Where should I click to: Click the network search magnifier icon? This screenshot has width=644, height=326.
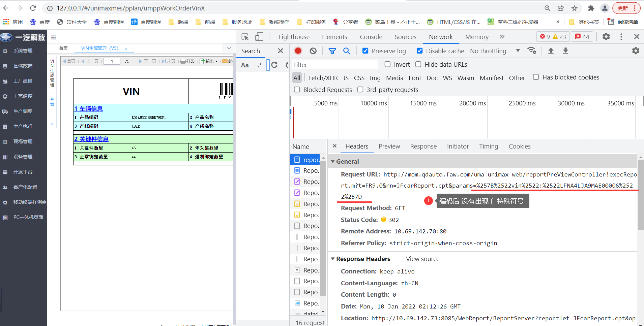pyautogui.click(x=347, y=51)
